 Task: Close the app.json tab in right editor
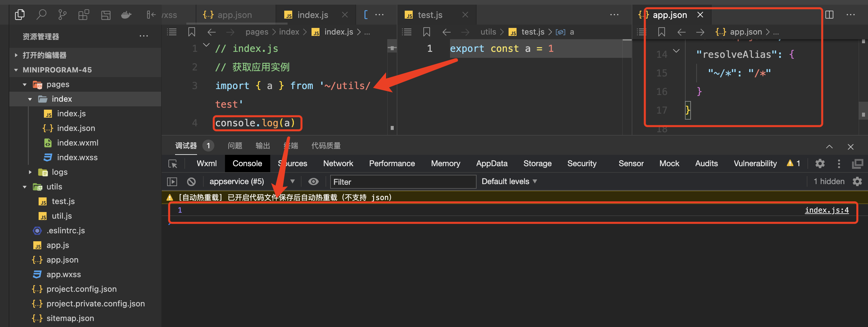tap(700, 15)
